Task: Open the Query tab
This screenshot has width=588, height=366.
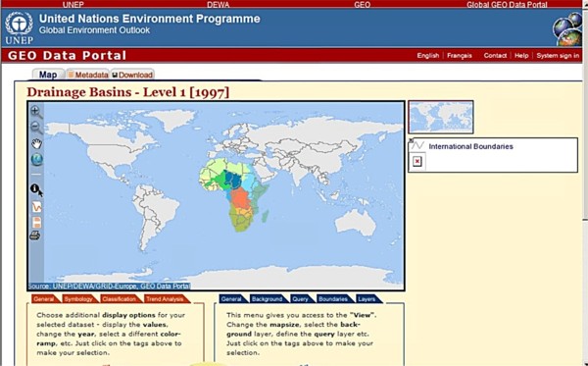Action: click(301, 299)
